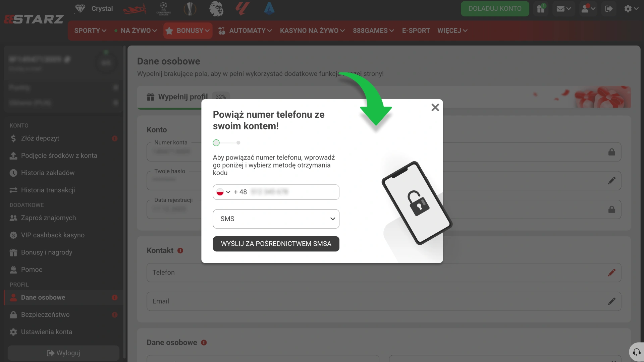This screenshot has height=362, width=644.
Task: Open the Champions League icon
Action: (163, 9)
